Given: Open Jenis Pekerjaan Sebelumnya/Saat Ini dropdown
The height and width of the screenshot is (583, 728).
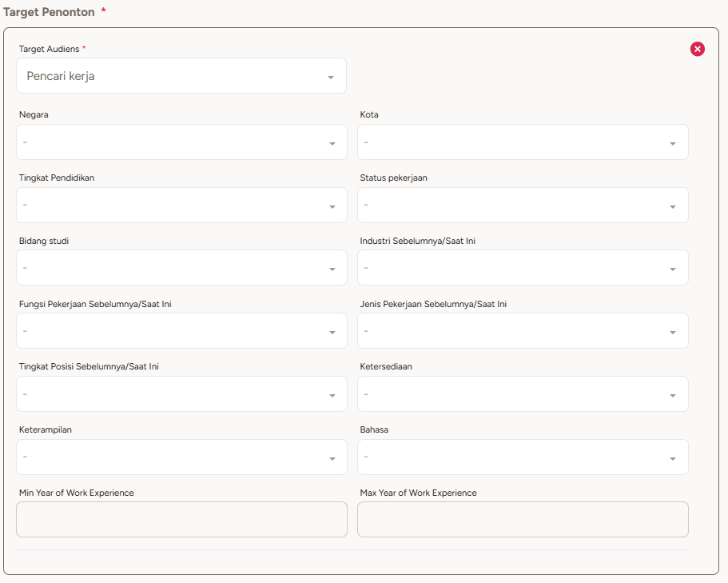Looking at the screenshot, I should pyautogui.click(x=522, y=331).
